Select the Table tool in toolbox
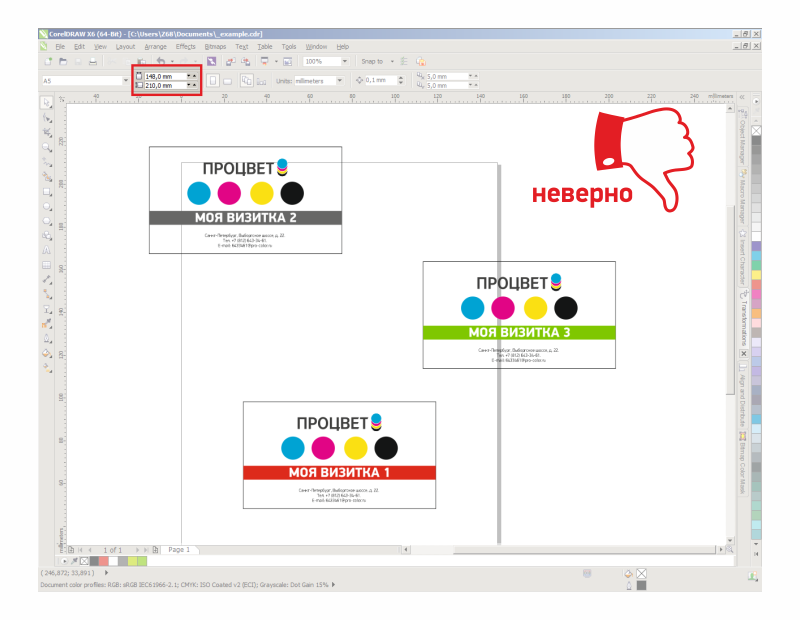 47,265
